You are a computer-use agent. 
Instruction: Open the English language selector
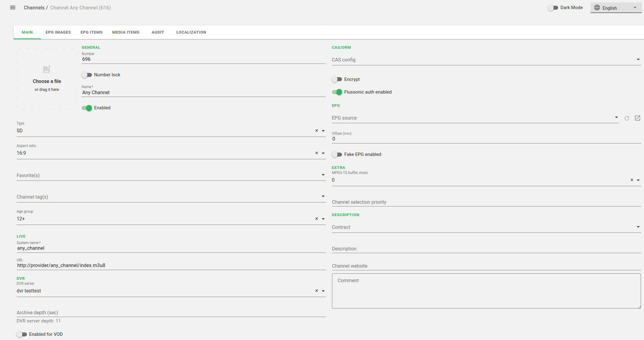click(x=616, y=8)
